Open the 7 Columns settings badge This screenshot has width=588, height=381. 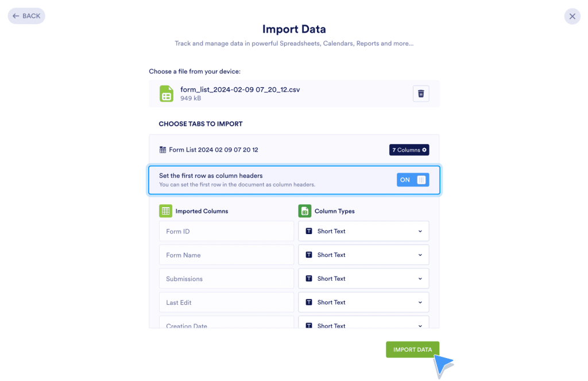(409, 150)
